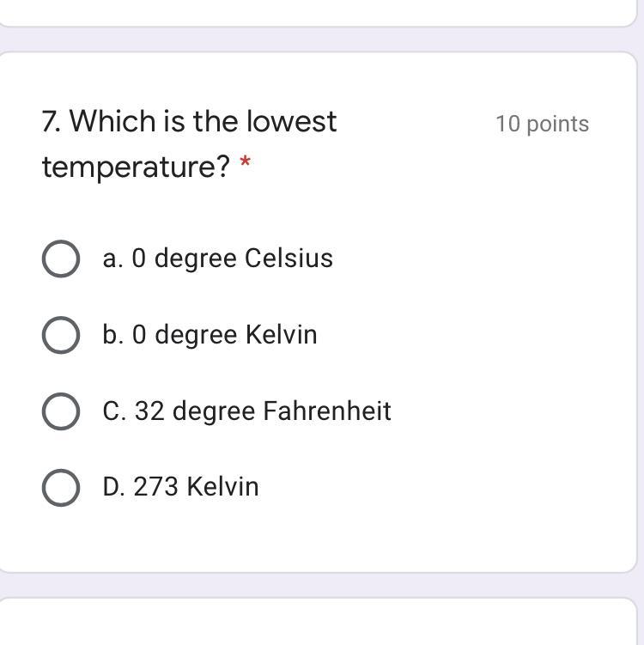Choose the 0 degree Kelvin radio button

61,335
